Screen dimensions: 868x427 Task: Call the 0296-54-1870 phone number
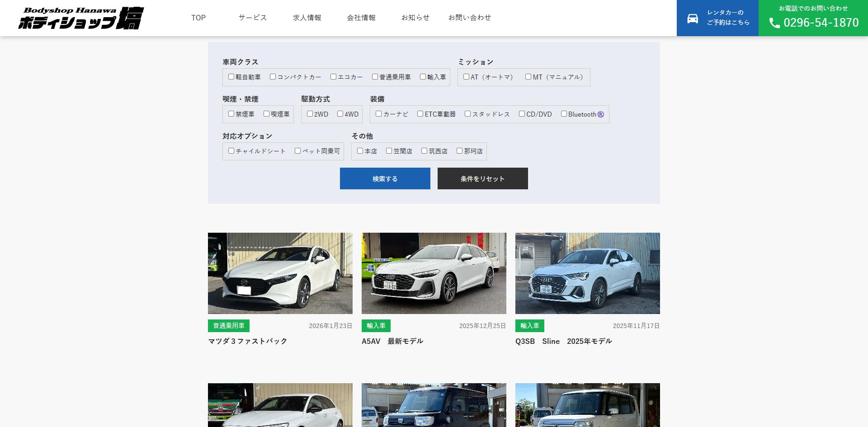pyautogui.click(x=821, y=23)
